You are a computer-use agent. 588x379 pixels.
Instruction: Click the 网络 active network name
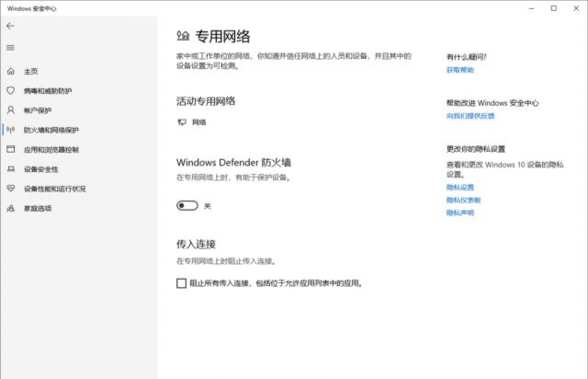click(198, 122)
